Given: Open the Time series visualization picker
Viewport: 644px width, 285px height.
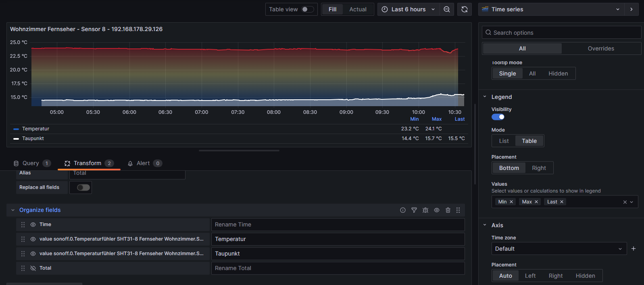Looking at the screenshot, I should point(551,9).
